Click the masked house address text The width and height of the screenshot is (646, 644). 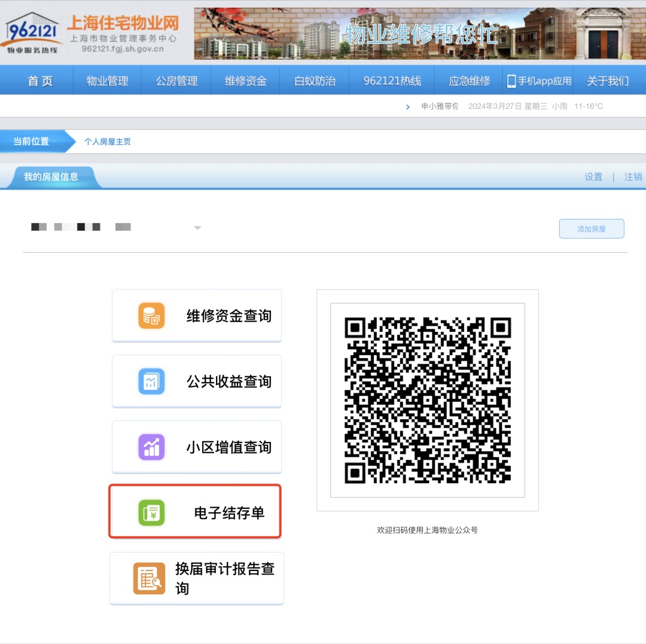tap(81, 227)
